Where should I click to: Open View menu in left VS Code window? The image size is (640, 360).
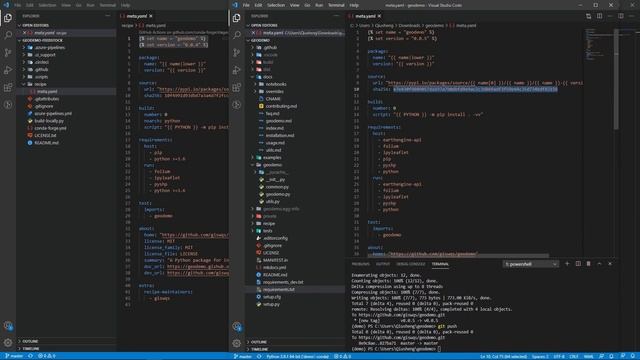(66, 5)
